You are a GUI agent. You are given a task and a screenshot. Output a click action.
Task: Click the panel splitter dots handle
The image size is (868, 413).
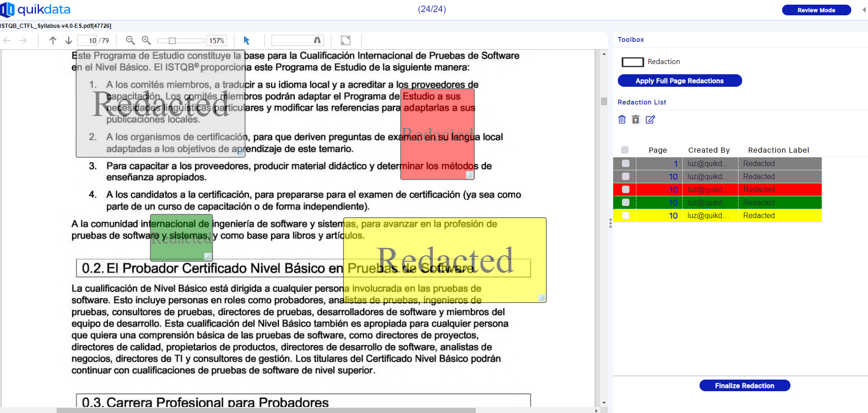(610, 223)
